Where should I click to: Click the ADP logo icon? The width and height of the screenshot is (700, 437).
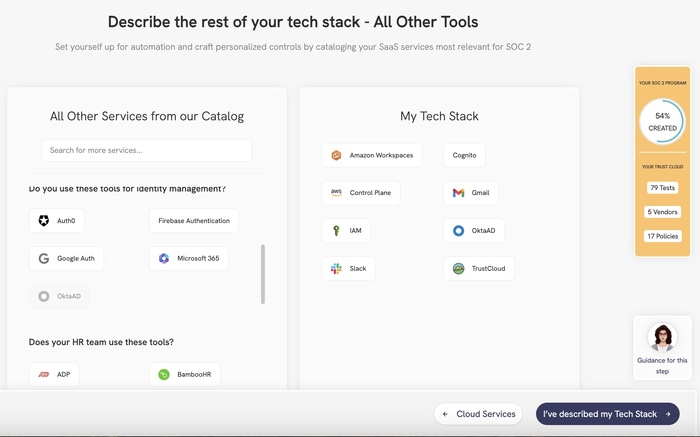pos(44,375)
